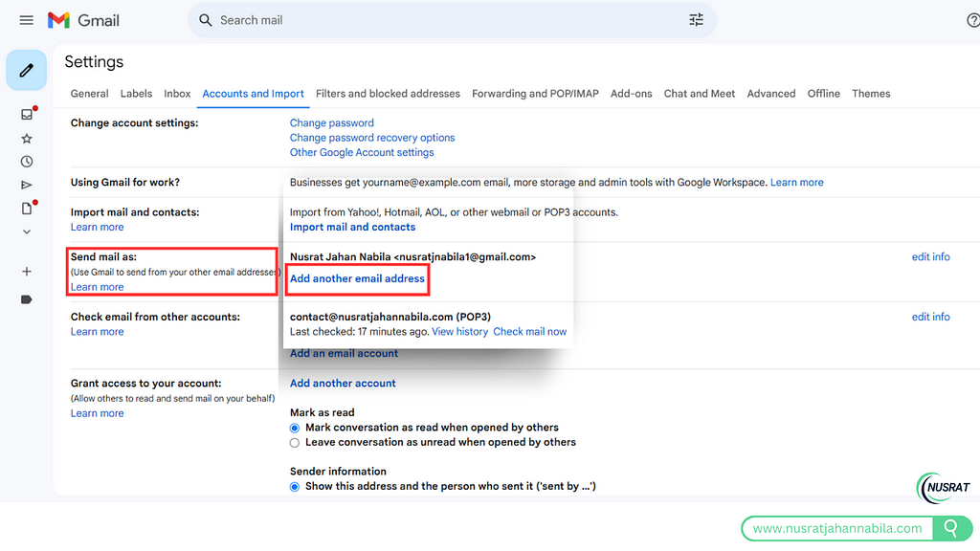Click the Change password link

pyautogui.click(x=332, y=123)
